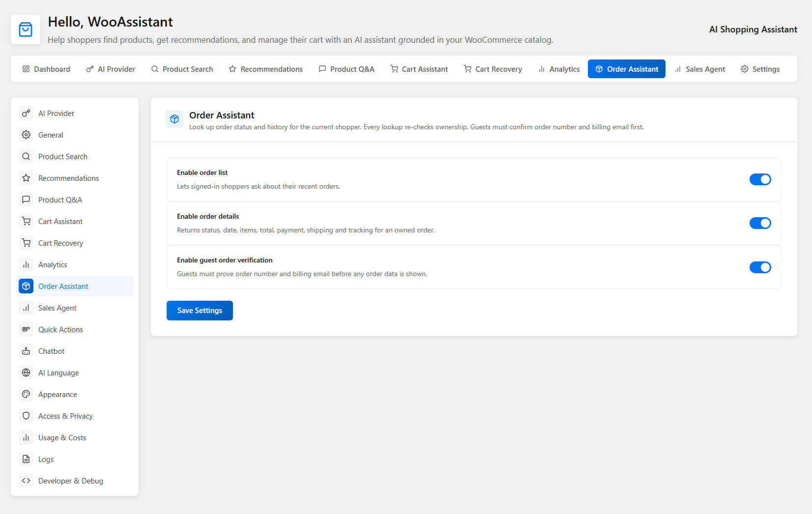Click the key icon beside AI Provider in sidebar

(26, 113)
